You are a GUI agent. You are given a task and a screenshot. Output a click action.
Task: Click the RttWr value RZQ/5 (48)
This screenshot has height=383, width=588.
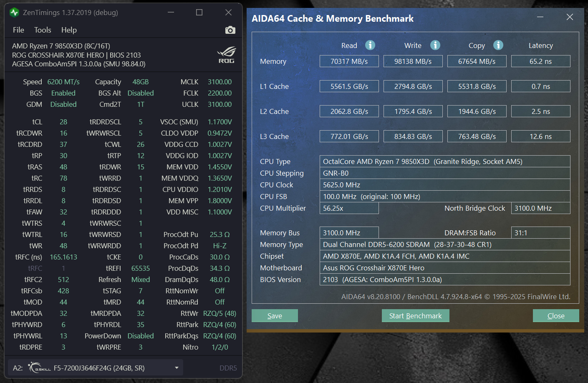click(x=220, y=313)
